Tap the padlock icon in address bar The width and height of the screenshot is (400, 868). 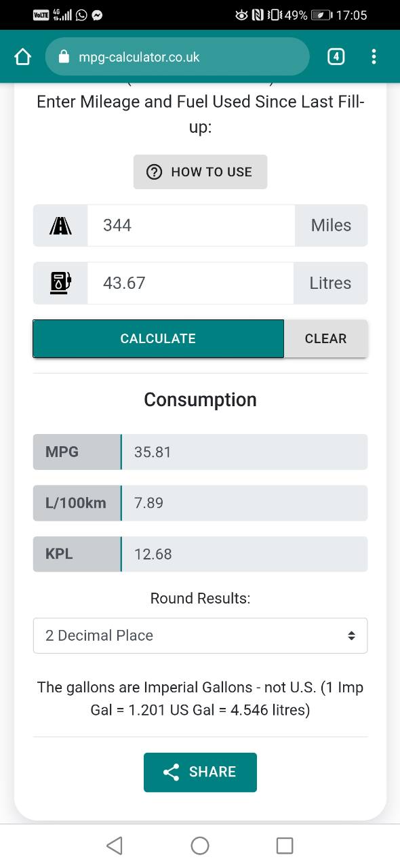click(x=64, y=57)
